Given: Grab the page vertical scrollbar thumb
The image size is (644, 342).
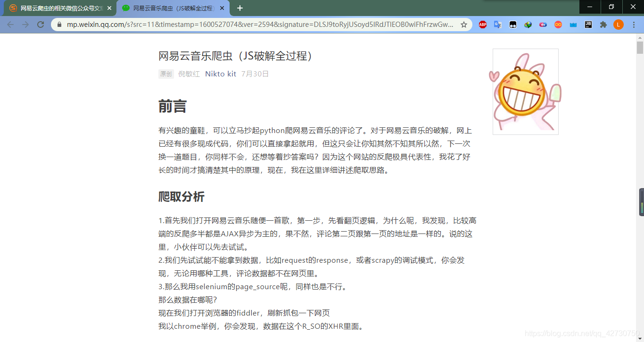Looking at the screenshot, I should (640, 48).
